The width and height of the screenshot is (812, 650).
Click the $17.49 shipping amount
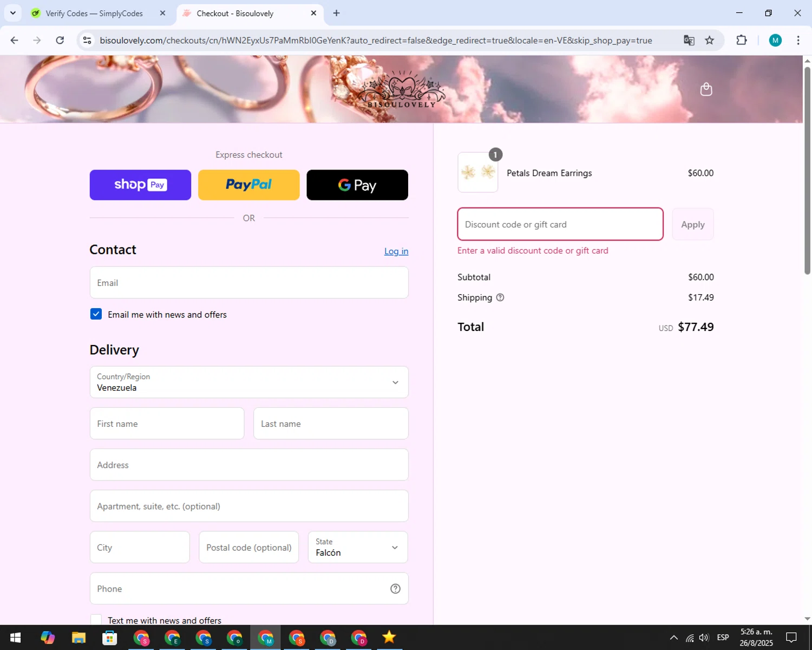tap(701, 297)
